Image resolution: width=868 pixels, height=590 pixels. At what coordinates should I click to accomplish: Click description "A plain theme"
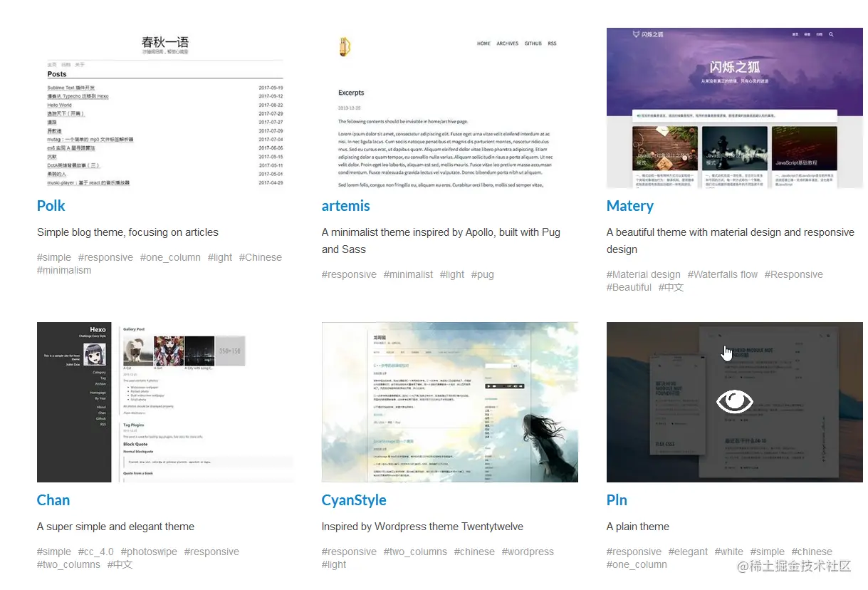[638, 527]
